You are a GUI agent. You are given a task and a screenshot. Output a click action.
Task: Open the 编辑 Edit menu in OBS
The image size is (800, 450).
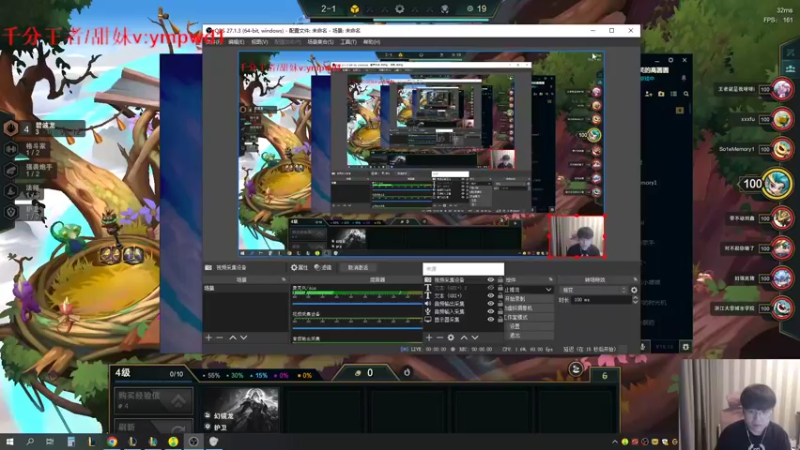point(236,42)
